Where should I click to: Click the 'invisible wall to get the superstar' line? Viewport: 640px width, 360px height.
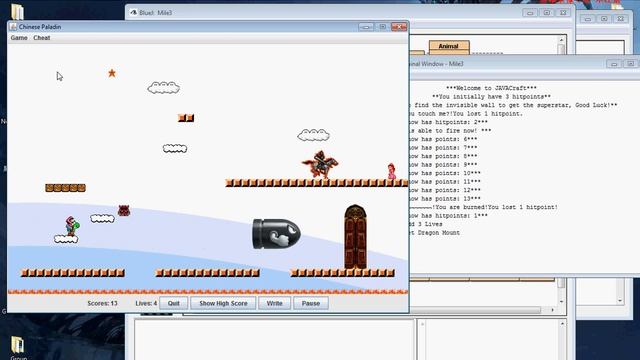click(513, 105)
